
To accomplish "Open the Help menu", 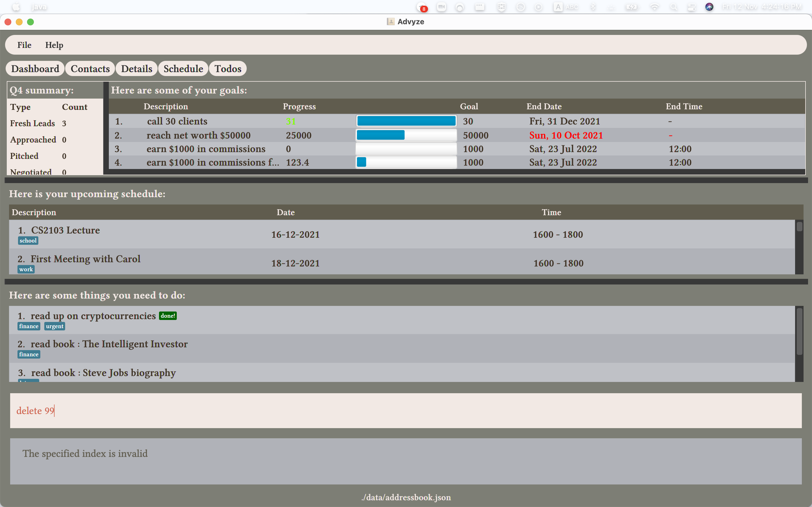I will coord(54,45).
